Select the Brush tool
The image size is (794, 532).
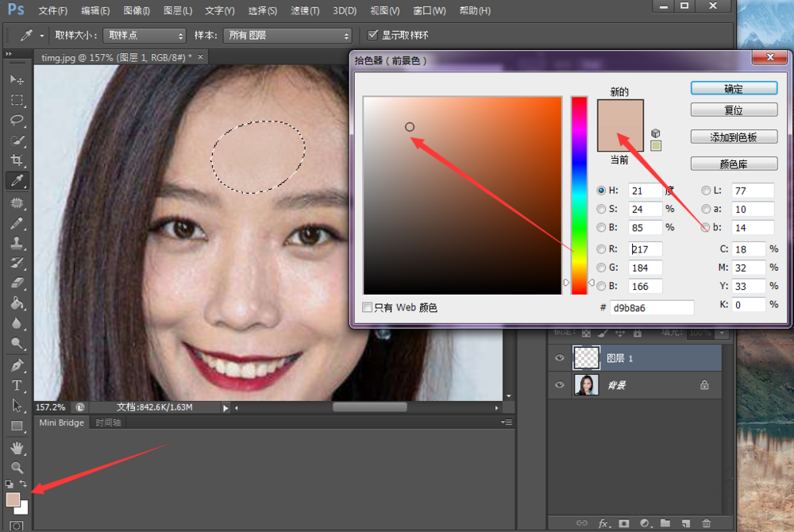click(17, 223)
